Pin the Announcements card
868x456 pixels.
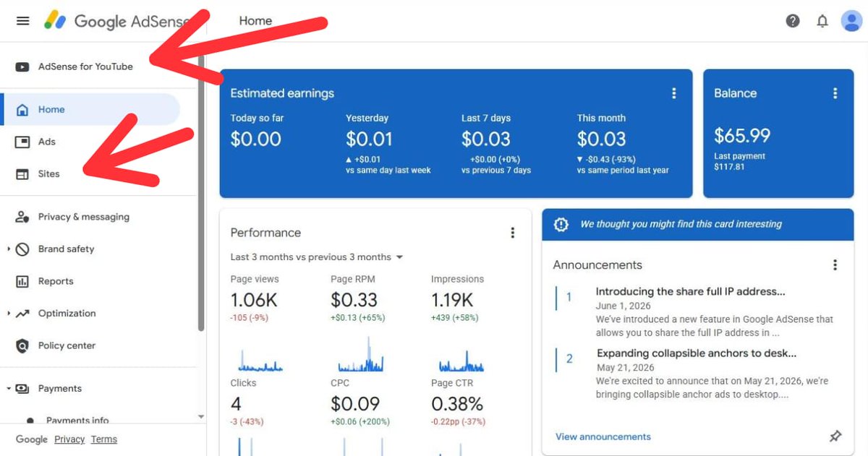pyautogui.click(x=835, y=436)
